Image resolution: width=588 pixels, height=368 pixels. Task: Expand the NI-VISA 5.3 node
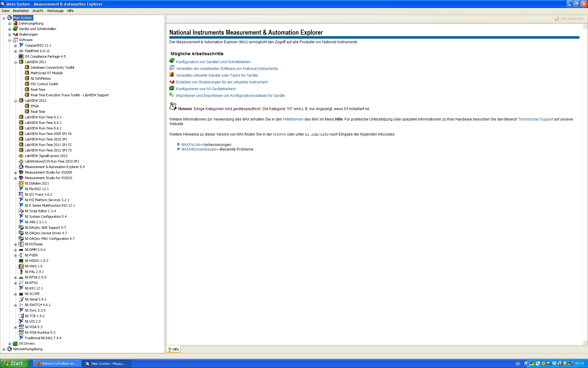coord(15,327)
